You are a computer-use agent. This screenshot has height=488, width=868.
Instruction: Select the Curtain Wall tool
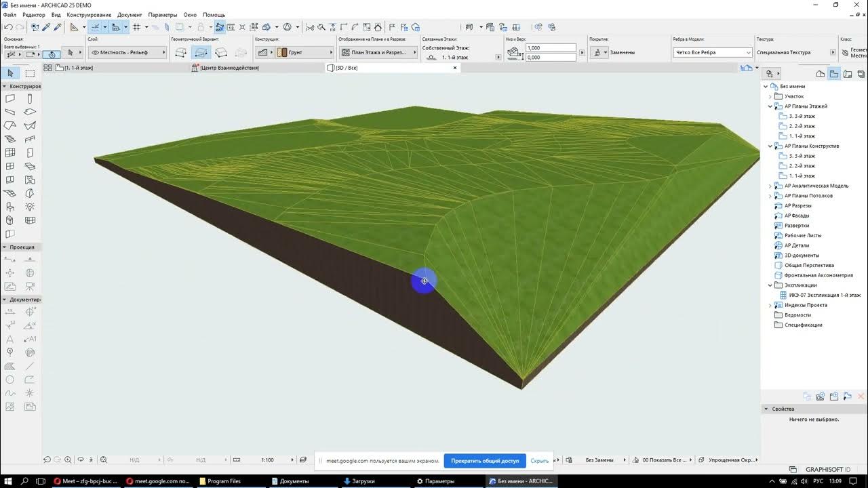coord(10,153)
